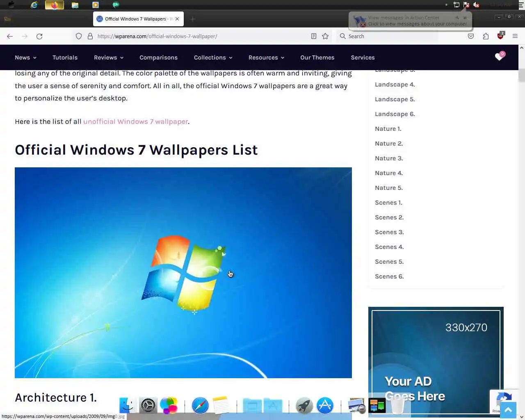Viewport: 525px width, 420px height.
Task: Launch Finder from the dock
Action: [x=127, y=405]
